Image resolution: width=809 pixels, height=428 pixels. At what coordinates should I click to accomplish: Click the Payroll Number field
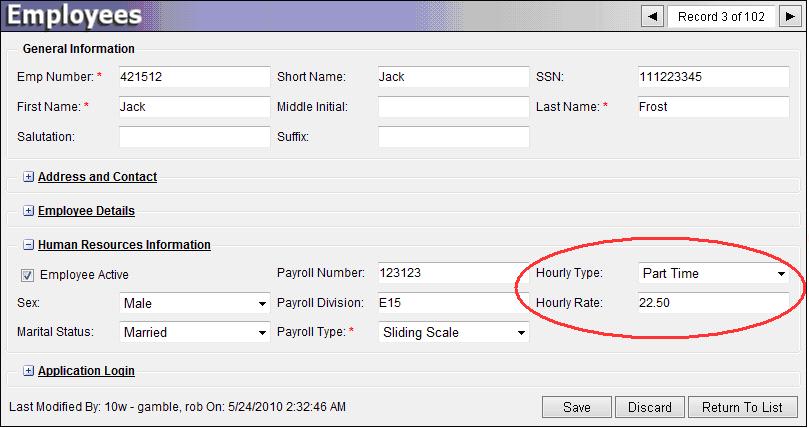click(453, 273)
